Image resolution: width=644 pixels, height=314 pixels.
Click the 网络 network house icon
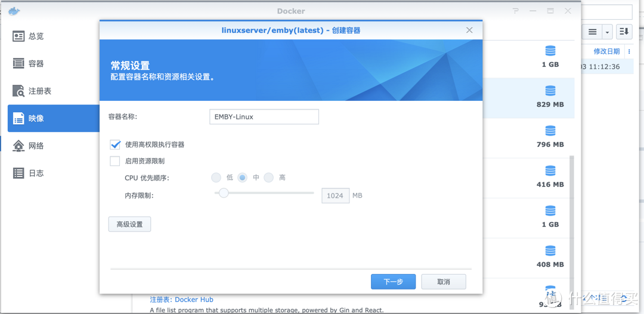tap(18, 146)
